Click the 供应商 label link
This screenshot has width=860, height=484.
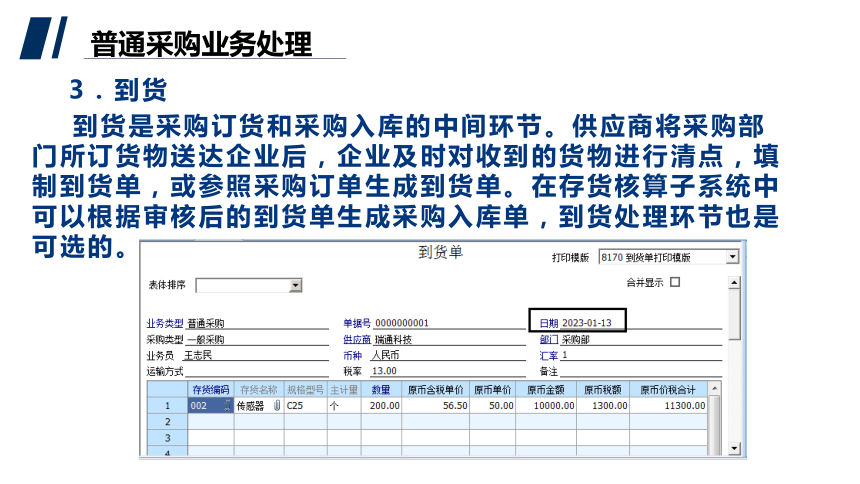pos(357,340)
